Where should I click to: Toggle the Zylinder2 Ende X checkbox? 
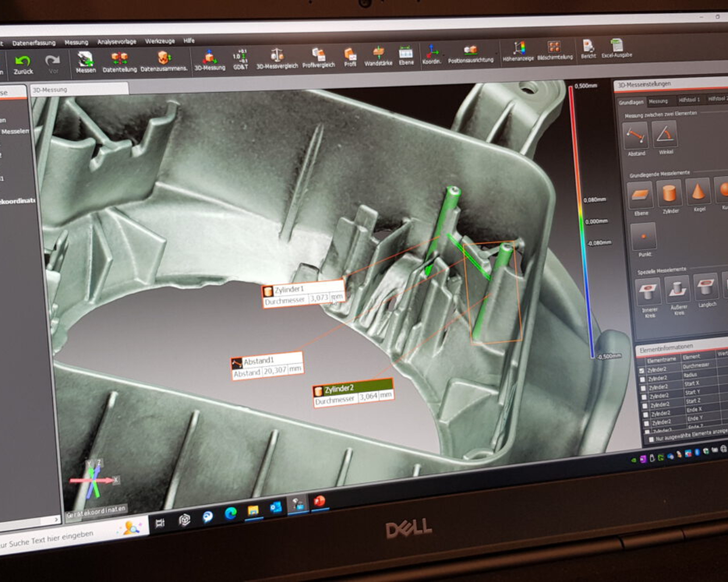point(646,414)
